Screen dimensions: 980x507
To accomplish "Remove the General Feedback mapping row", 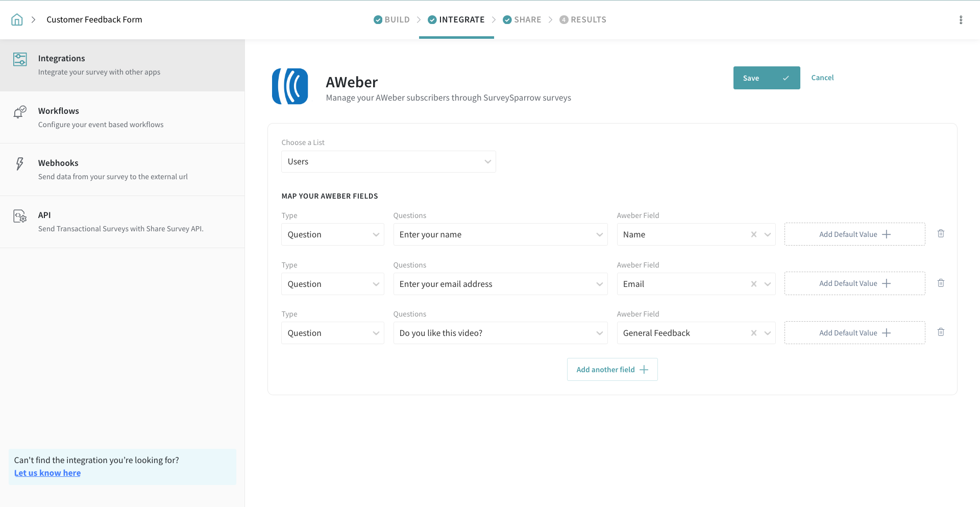I will 941,332.
